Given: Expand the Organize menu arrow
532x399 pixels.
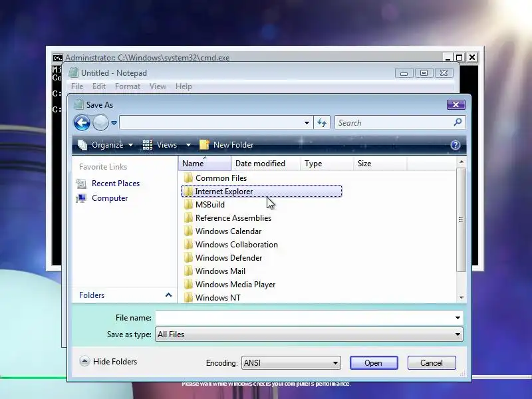Looking at the screenshot, I should (x=130, y=145).
